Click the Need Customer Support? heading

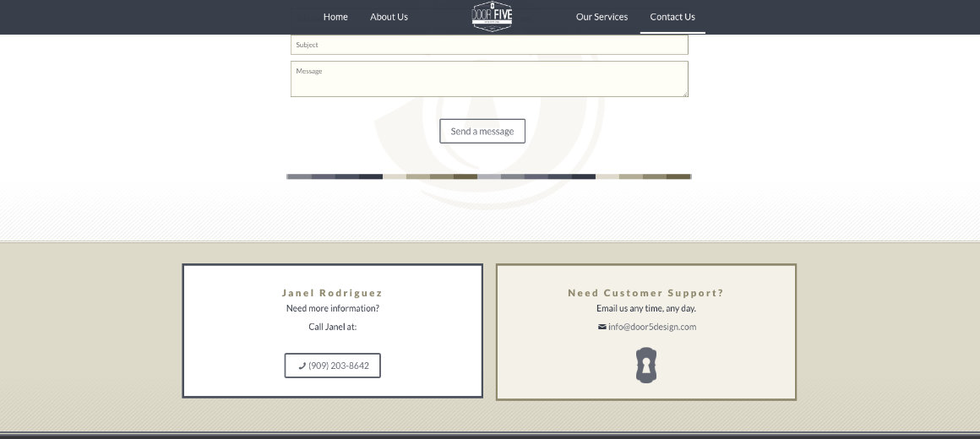click(x=646, y=293)
